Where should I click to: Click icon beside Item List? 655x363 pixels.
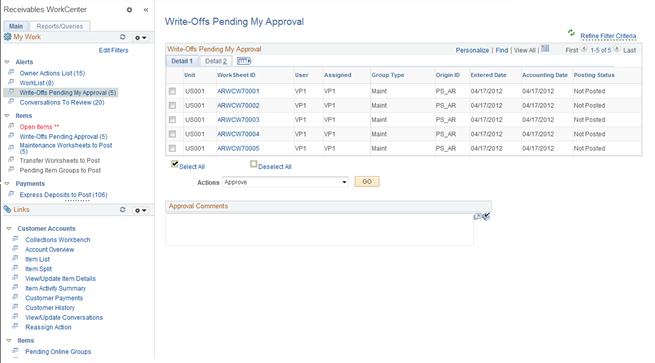coord(15,258)
